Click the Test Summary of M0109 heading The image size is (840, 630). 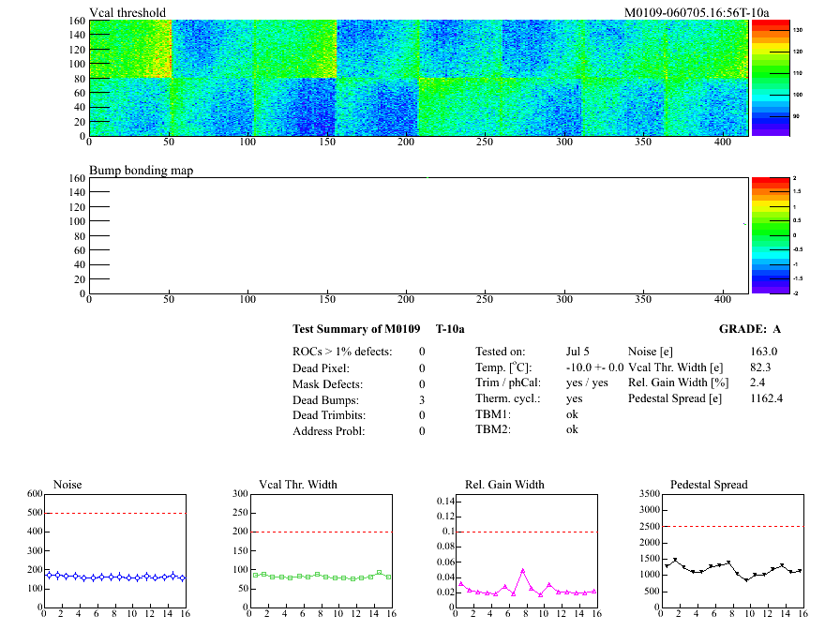pos(360,329)
